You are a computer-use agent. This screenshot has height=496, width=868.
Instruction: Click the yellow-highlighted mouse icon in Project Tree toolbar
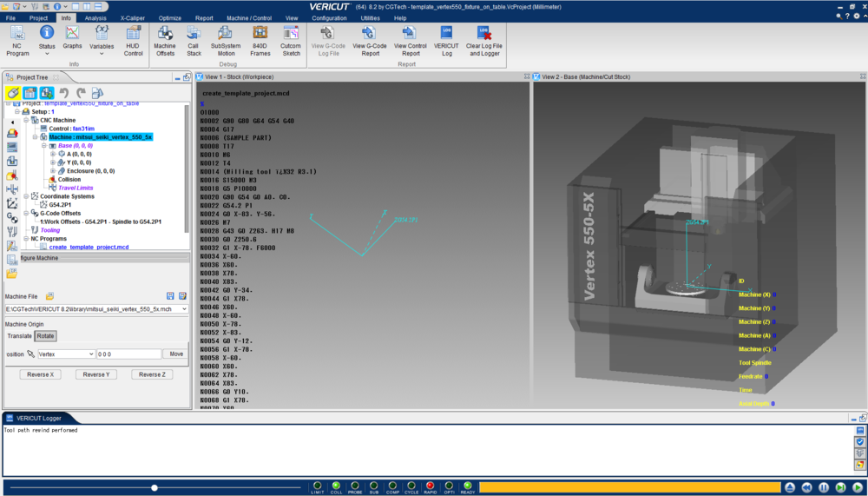tap(14, 93)
